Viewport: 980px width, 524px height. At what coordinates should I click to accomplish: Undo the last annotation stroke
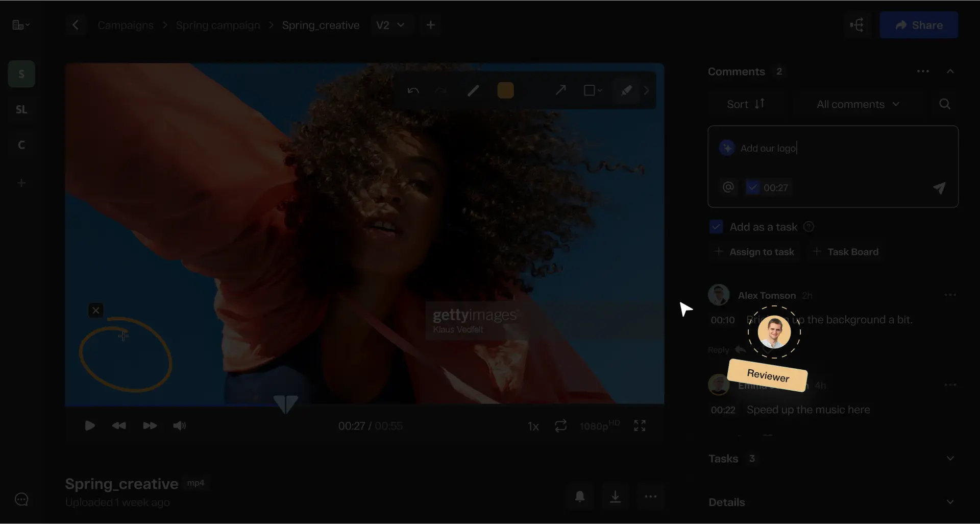[413, 91]
